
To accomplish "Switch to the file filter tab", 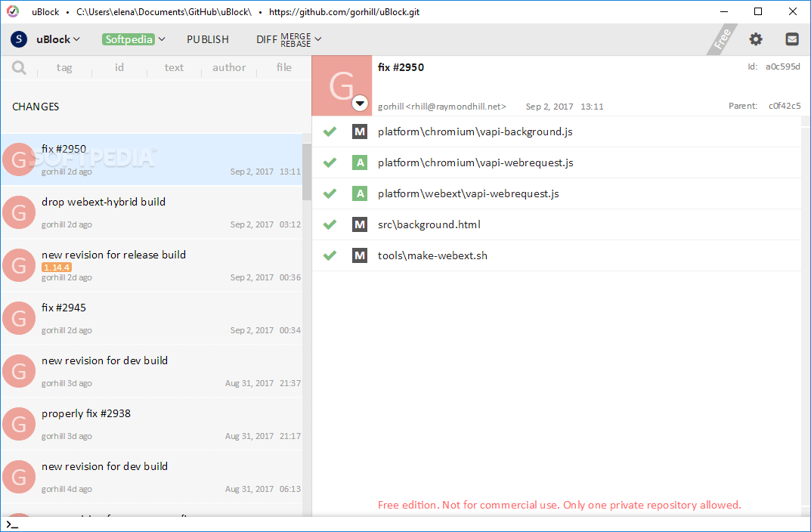I will [283, 67].
